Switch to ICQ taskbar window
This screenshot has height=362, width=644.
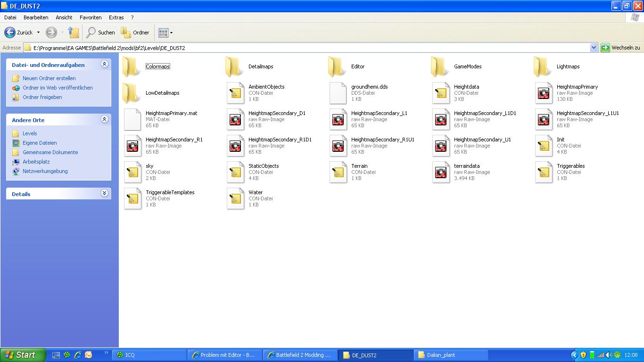click(x=150, y=355)
